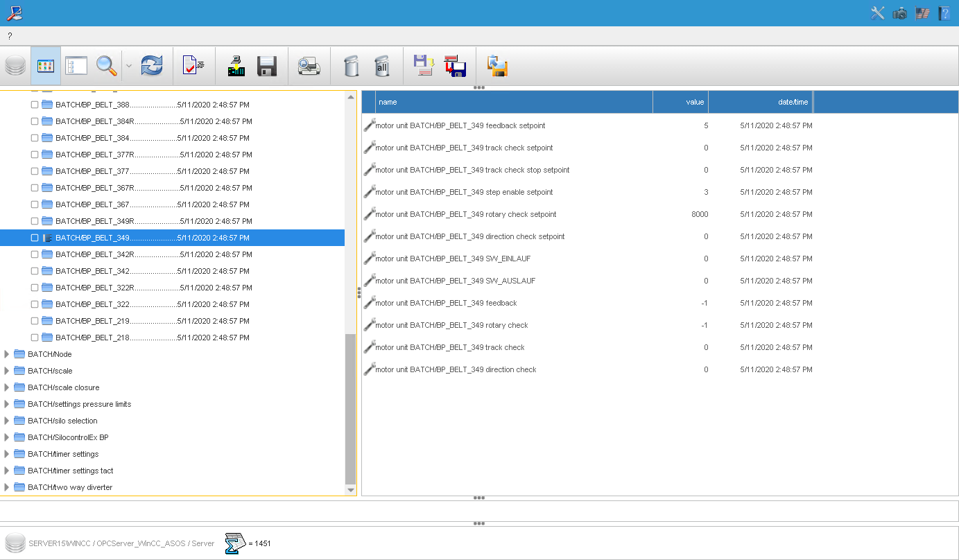Click the server database icon in status bar
This screenshot has width=959, height=560.
15,543
